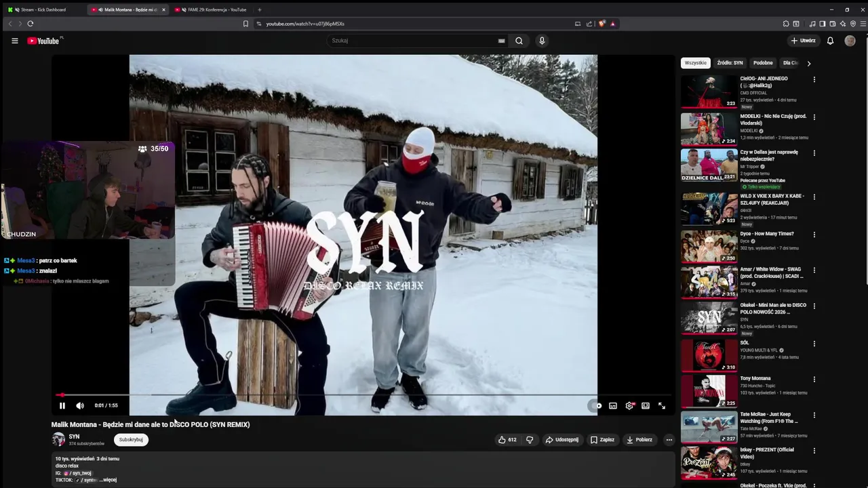Screen dimensions: 868x488
Task: Open more actions ellipsis under the video
Action: pyautogui.click(x=669, y=439)
